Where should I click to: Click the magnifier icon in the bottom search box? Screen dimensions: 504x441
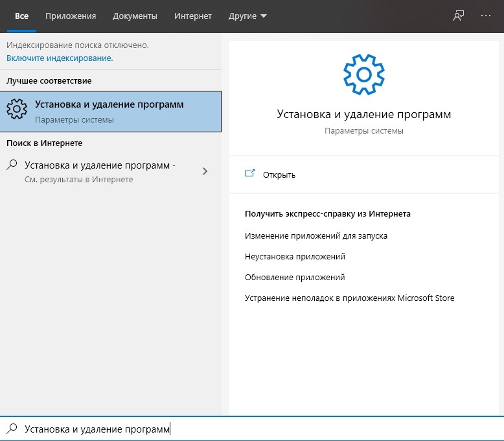click(x=12, y=429)
